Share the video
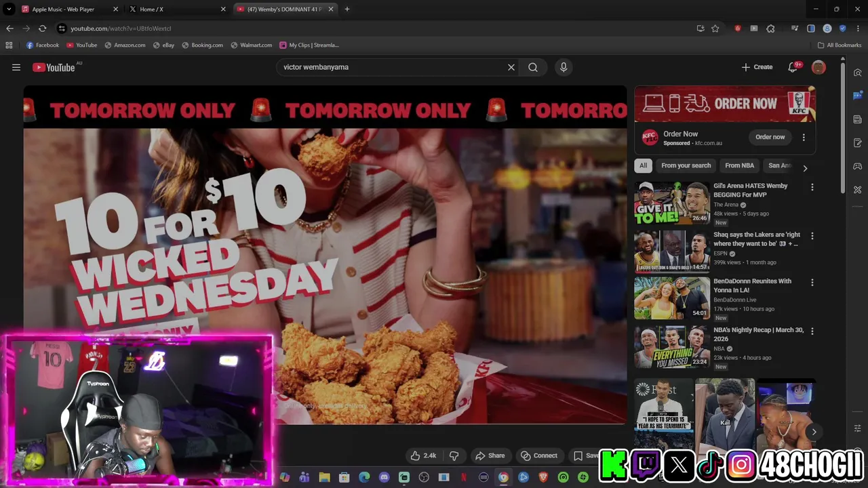868x488 pixels. tap(490, 455)
